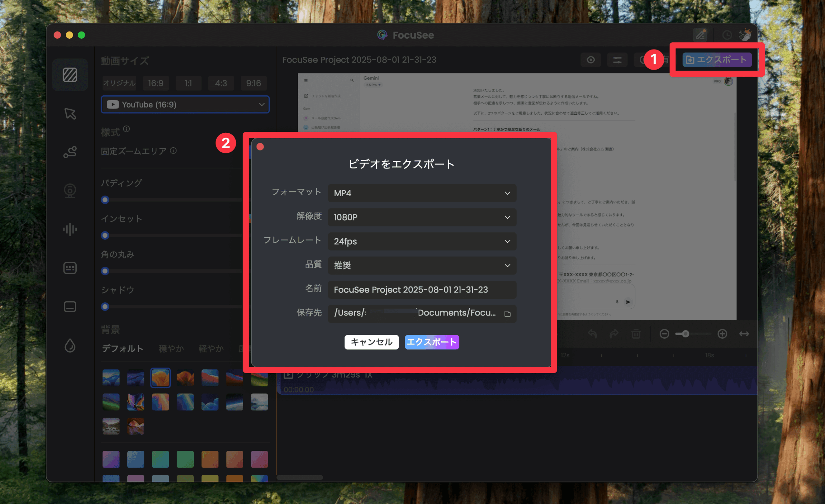
Task: Open the audio waveform sidebar panel
Action: point(70,229)
